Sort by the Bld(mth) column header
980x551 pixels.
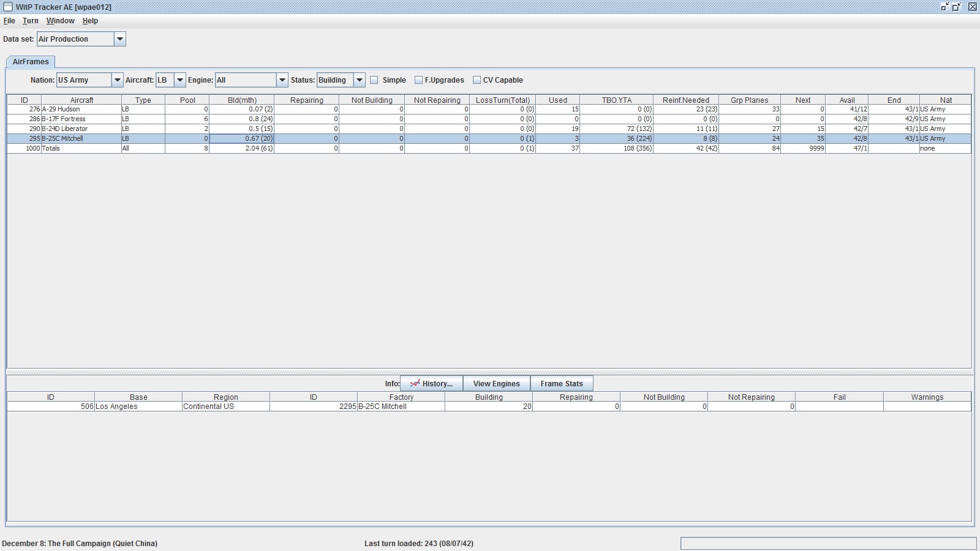click(x=242, y=100)
